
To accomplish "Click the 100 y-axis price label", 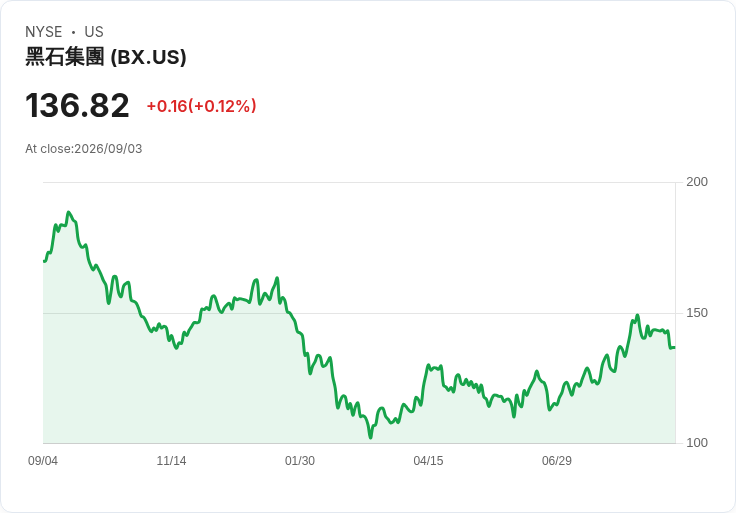I will 697,443.
